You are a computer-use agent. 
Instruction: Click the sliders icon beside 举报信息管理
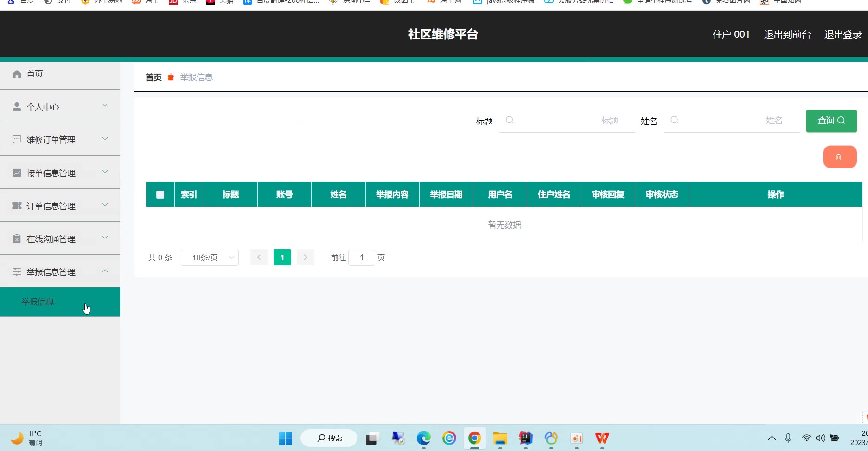coord(17,272)
